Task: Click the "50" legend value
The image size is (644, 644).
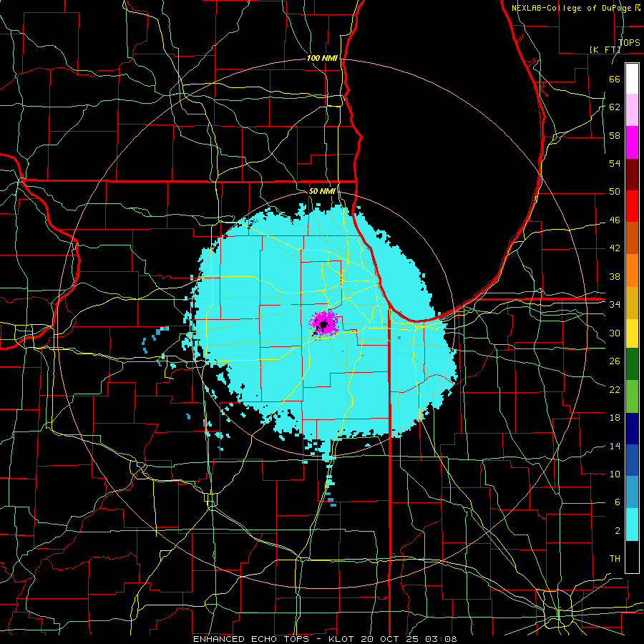Action: pos(615,192)
